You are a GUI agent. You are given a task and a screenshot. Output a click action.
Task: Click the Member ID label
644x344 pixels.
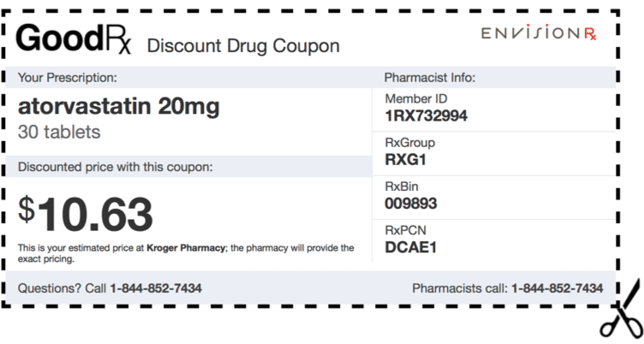pos(416,99)
